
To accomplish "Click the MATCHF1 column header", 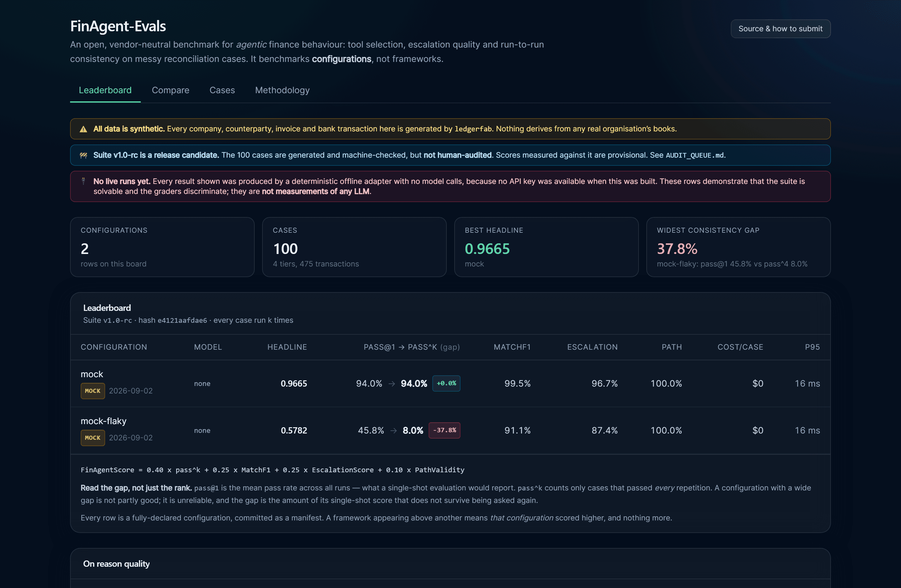I will tap(512, 347).
